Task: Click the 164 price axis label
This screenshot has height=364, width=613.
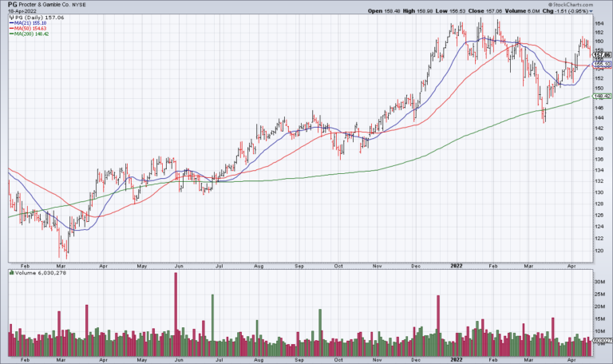Action: click(x=599, y=23)
